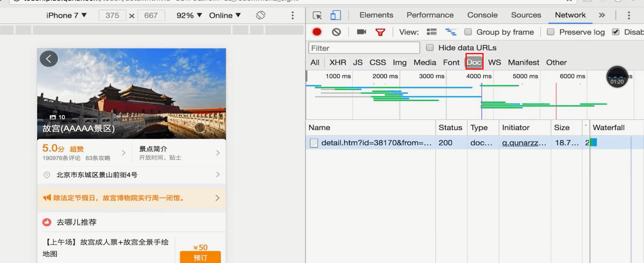Click the 01:20 recording timer badge
The width and height of the screenshot is (644, 263).
coord(617,77)
